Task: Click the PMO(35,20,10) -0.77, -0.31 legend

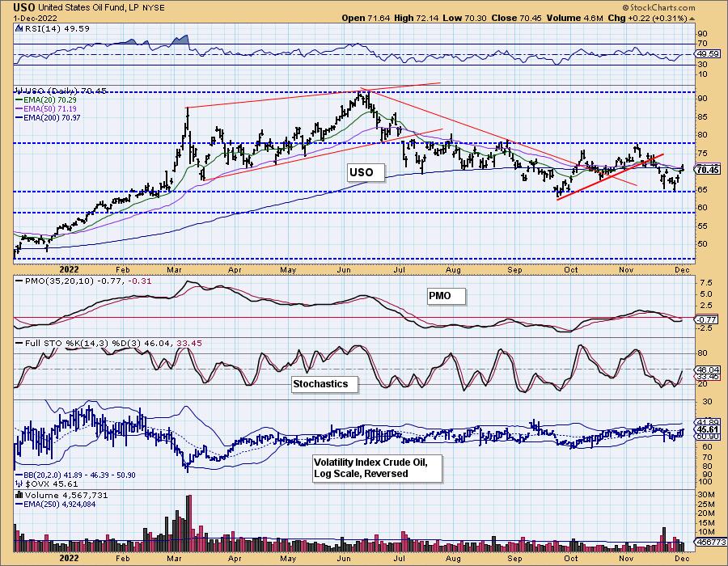Action: (87, 281)
